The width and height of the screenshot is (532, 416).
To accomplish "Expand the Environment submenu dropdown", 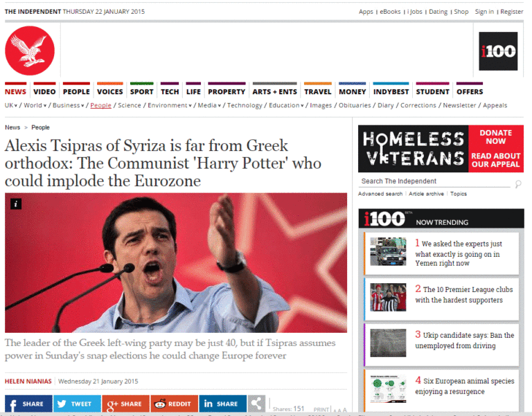I will click(x=190, y=106).
